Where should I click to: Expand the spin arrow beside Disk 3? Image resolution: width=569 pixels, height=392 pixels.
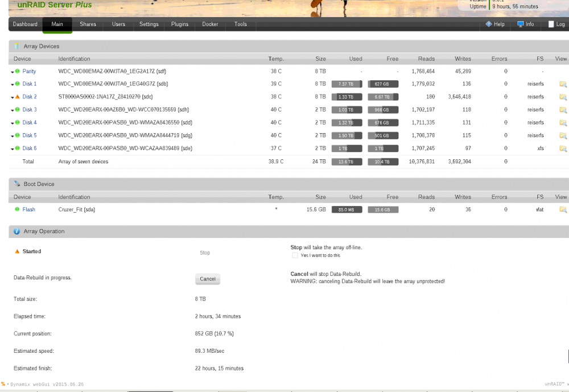coord(13,111)
